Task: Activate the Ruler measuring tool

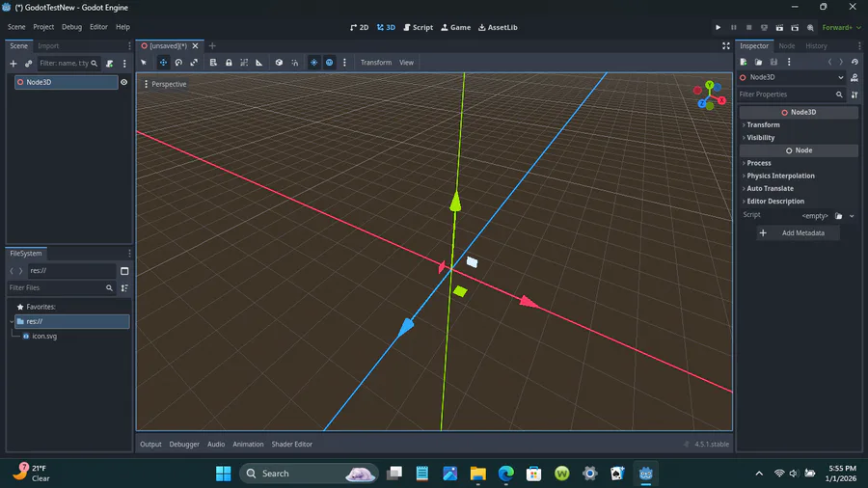Action: pos(259,63)
